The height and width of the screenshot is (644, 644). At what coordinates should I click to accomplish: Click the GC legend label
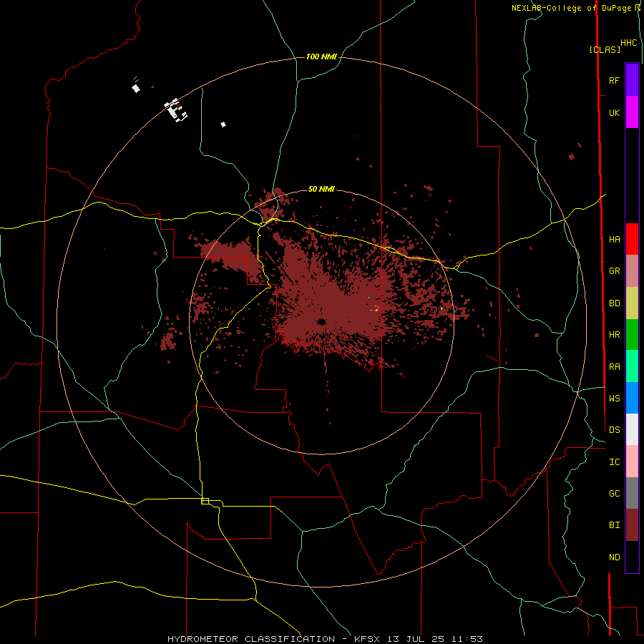pos(614,494)
